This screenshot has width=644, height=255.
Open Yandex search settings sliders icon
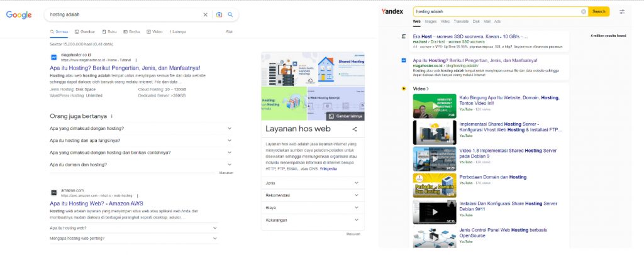coord(622,11)
